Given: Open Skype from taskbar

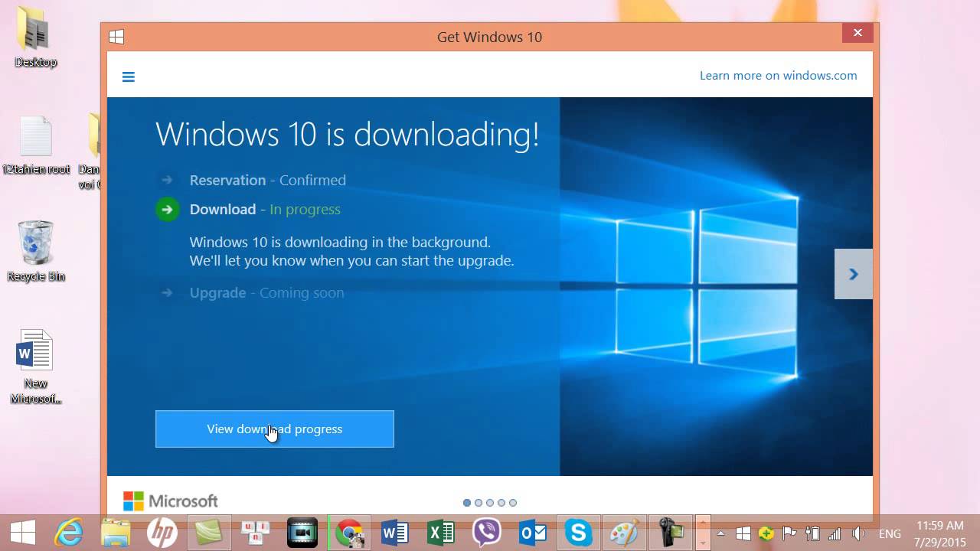Looking at the screenshot, I should coord(579,532).
